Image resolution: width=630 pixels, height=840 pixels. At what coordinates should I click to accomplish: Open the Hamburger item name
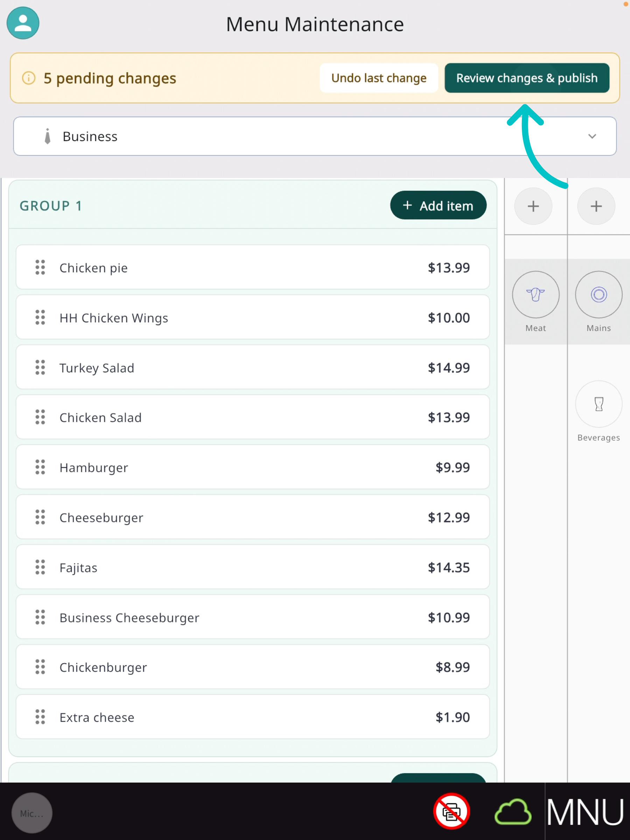(x=94, y=468)
